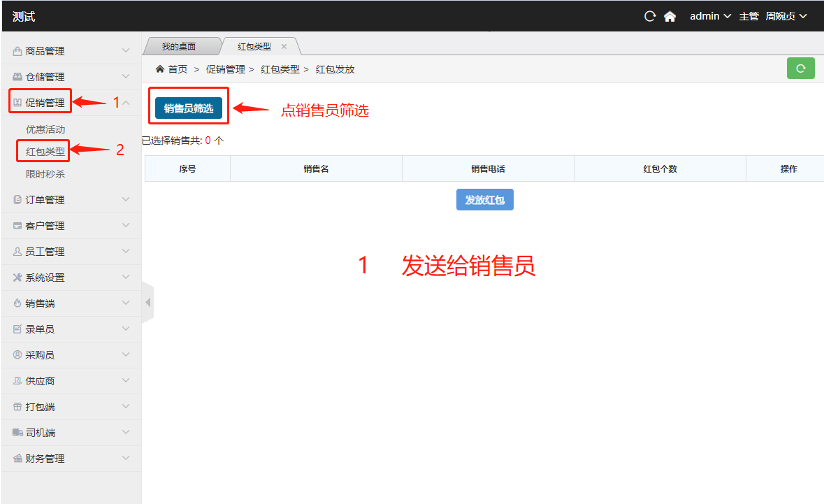This screenshot has width=824, height=504.
Task: Collapse the 促销管理 section chevron
Action: 126,103
